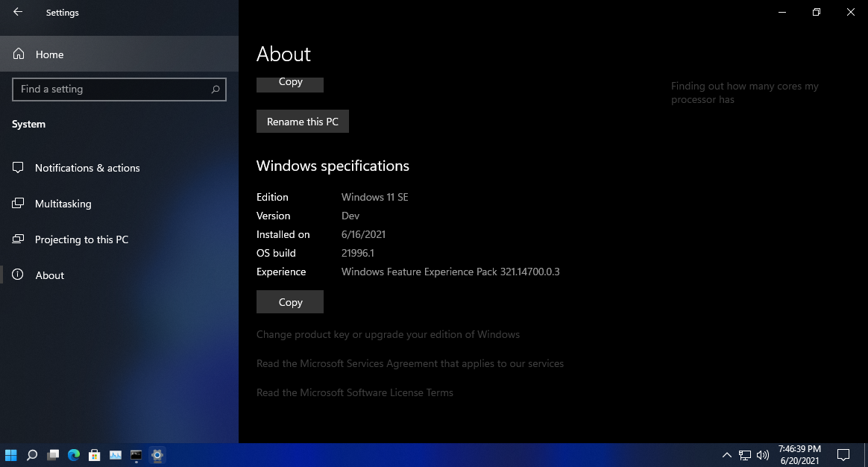This screenshot has height=467, width=868.
Task: Open Projecting to this PC settings
Action: coord(119,239)
